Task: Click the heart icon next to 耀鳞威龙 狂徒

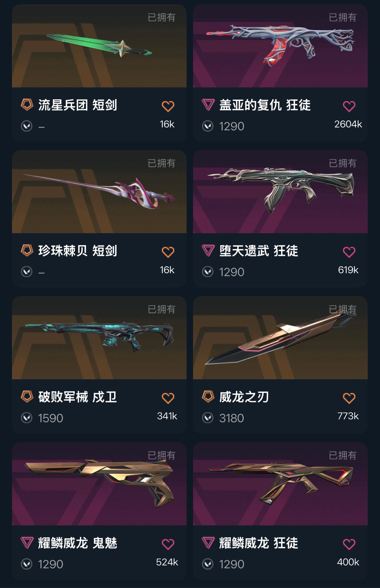Action: 349,544
